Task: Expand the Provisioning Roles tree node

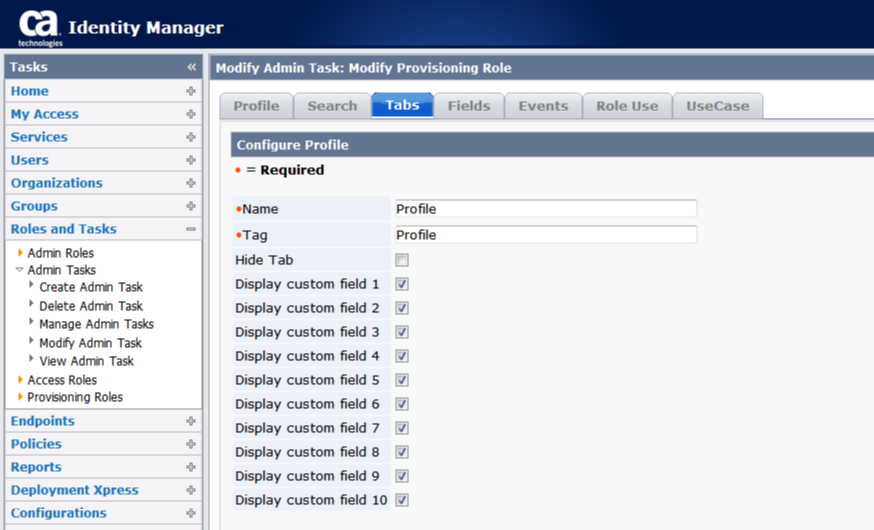Action: [x=20, y=397]
